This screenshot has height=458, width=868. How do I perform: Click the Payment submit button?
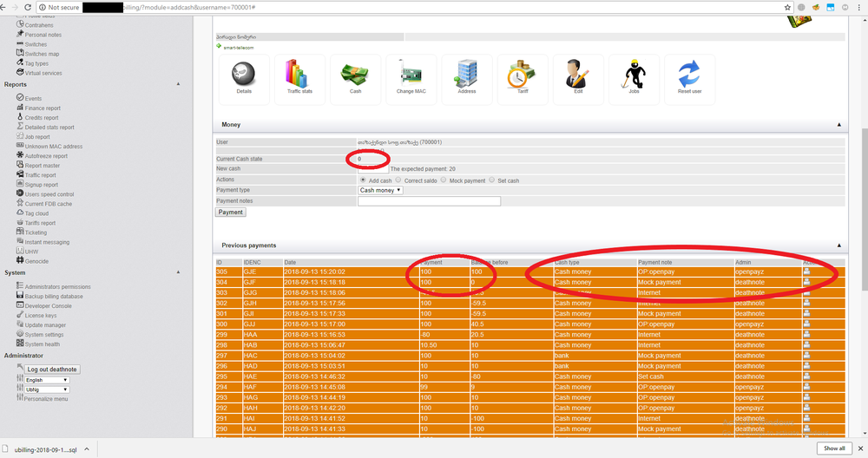tap(231, 212)
